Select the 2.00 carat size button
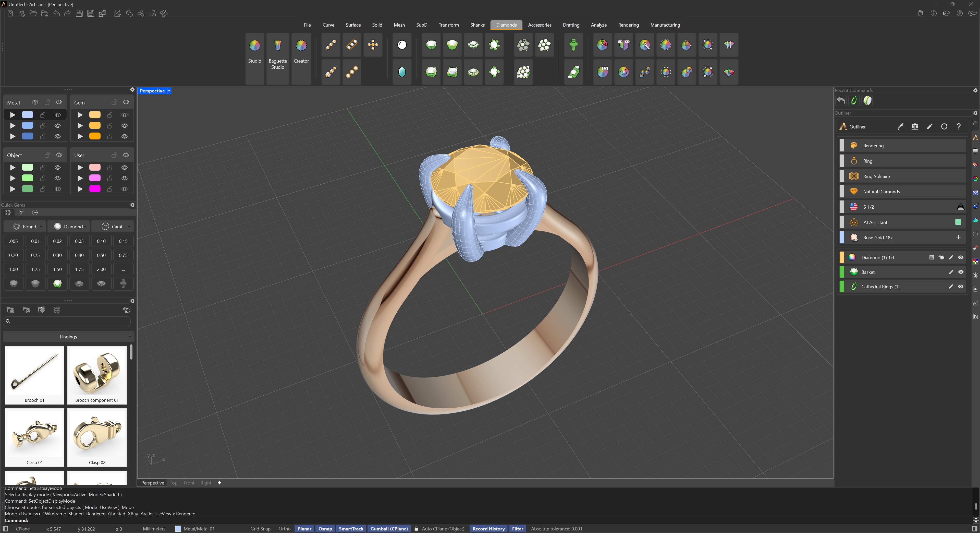The image size is (980, 533). pos(101,269)
